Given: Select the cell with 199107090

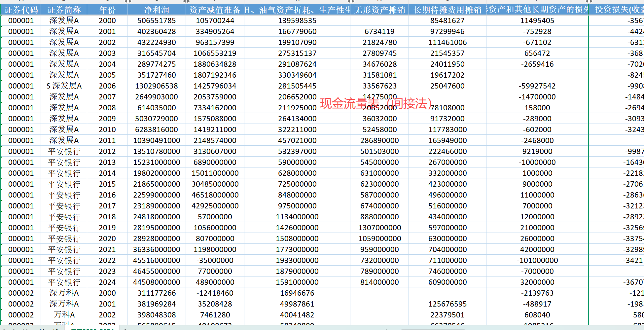Looking at the screenshot, I should 297,42.
